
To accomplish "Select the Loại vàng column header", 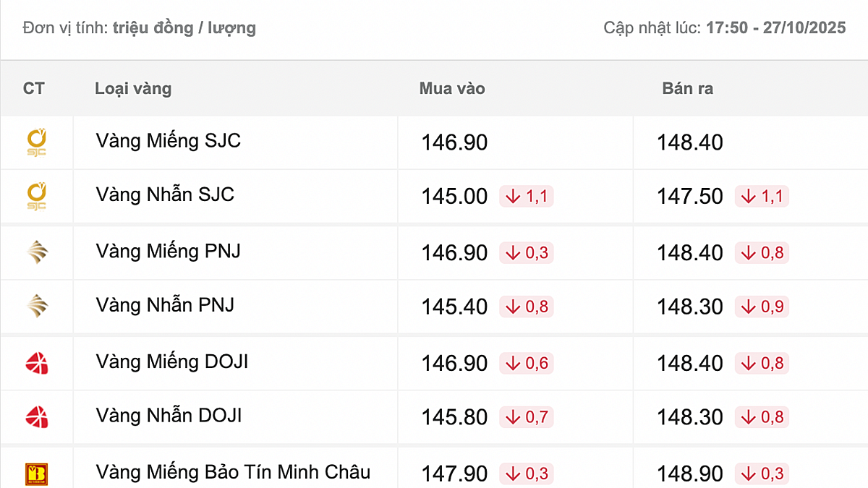I will 133,89.
